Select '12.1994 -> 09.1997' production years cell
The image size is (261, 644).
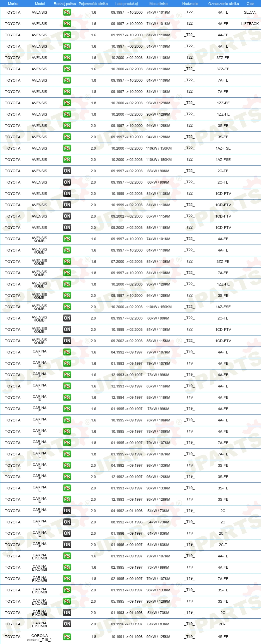(x=127, y=397)
